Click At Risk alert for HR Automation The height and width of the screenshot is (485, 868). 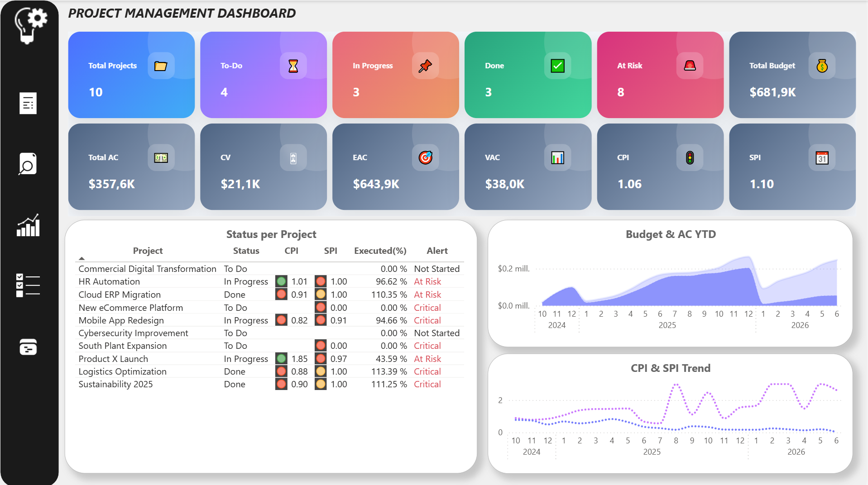pos(427,281)
